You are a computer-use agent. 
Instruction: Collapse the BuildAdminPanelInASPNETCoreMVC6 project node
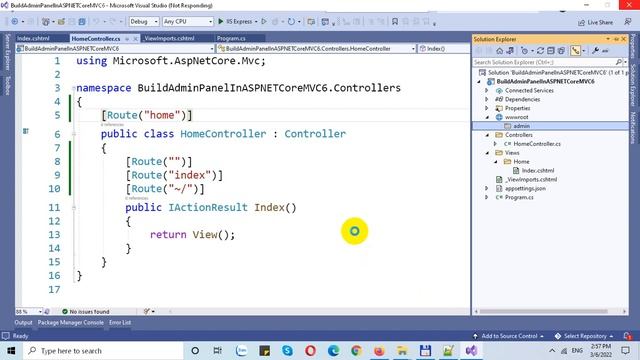[479, 82]
